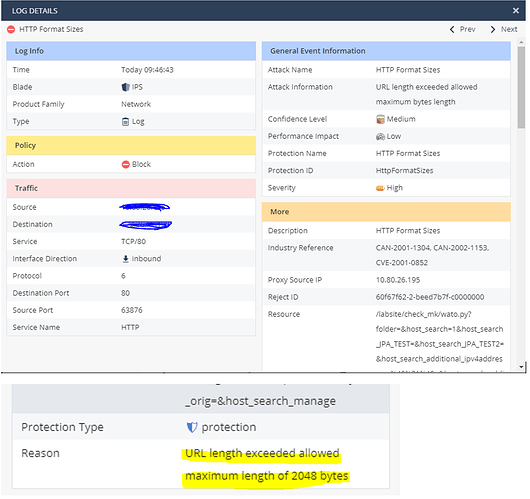Click the Medium confidence level icon
The height and width of the screenshot is (499, 530).
pyautogui.click(x=380, y=119)
